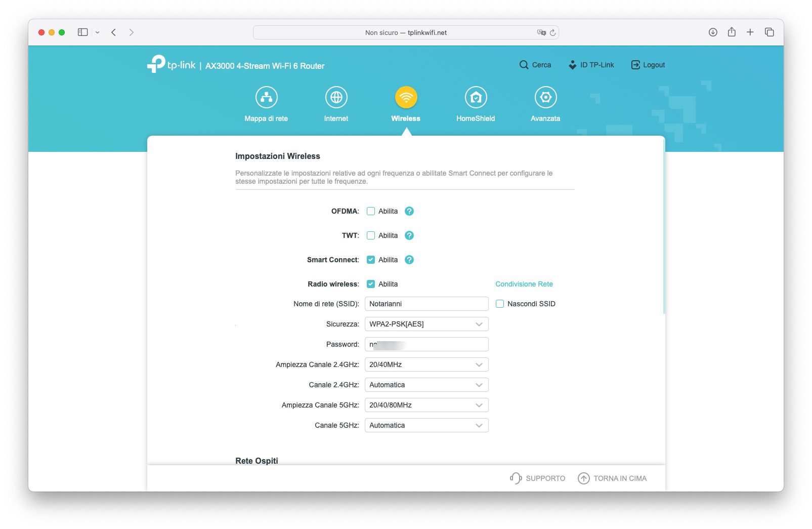Viewport: 812px width, 529px height.
Task: Click the Logout link text
Action: 654,65
